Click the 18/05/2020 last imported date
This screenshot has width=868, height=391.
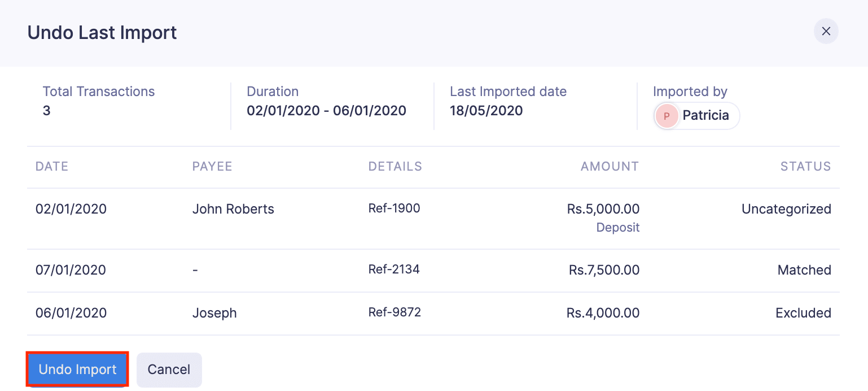(x=486, y=111)
